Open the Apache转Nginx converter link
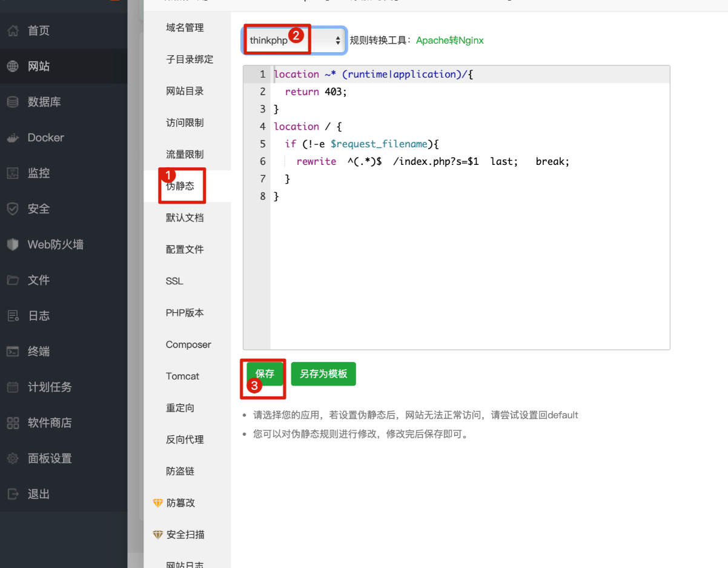The width and height of the screenshot is (728, 568). click(x=449, y=41)
